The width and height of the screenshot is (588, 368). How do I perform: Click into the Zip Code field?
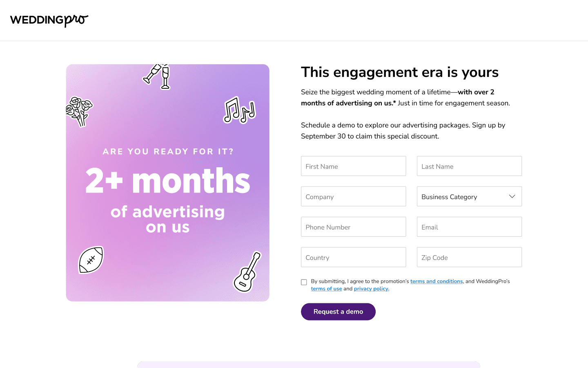[x=469, y=257]
